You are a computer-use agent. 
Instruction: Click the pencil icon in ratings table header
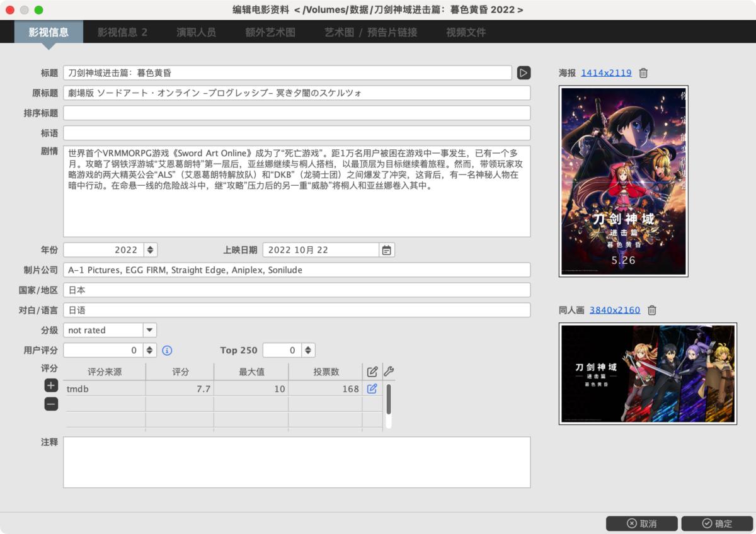[x=372, y=372]
